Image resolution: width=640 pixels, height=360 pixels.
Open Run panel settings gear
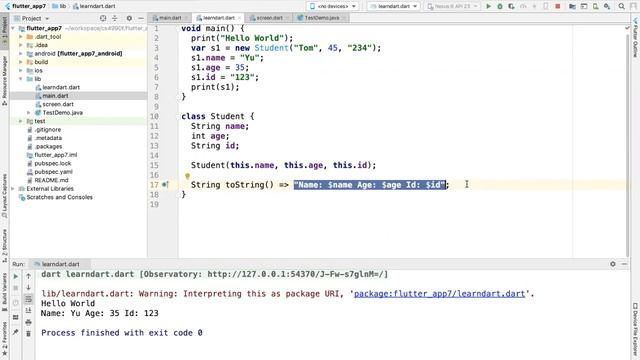coord(613,264)
